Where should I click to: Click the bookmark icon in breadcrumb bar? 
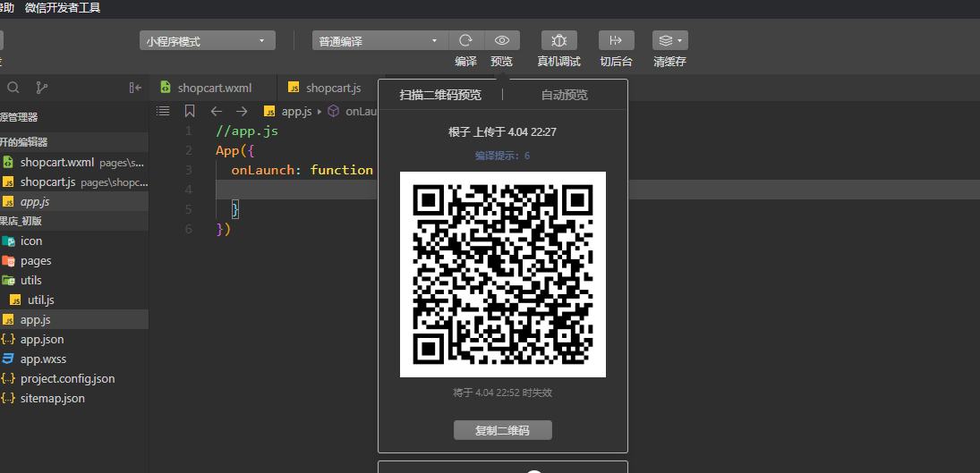pyautogui.click(x=190, y=111)
